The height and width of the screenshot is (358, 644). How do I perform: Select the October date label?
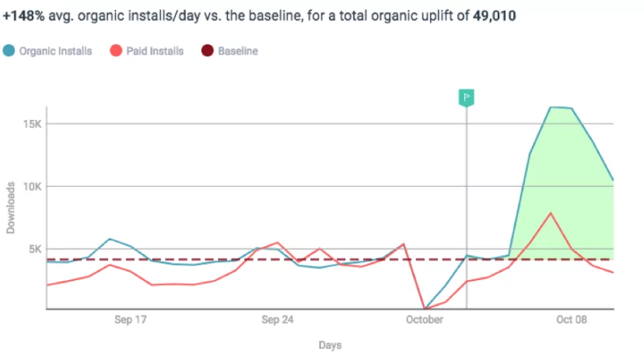point(424,320)
